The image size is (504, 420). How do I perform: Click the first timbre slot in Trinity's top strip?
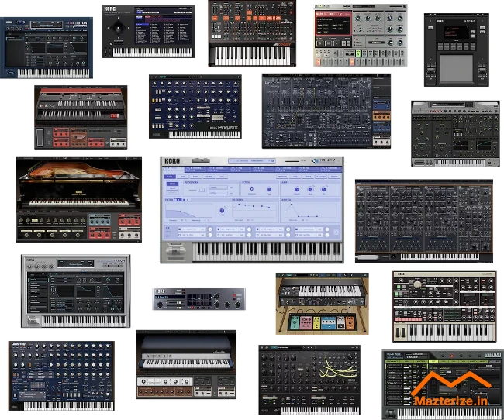pos(174,169)
